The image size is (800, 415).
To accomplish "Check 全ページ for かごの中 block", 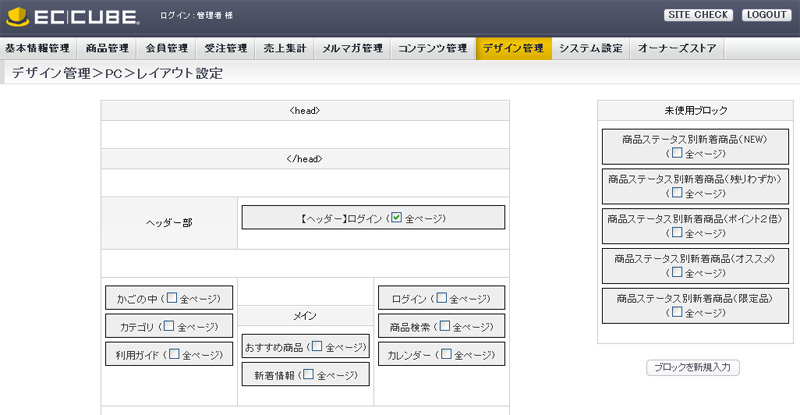I will click(172, 298).
